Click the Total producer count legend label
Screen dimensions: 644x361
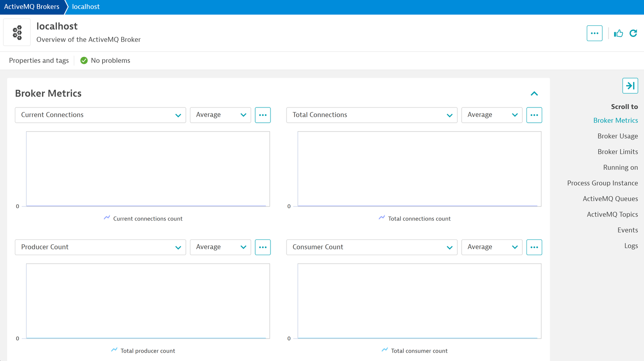pos(148,351)
